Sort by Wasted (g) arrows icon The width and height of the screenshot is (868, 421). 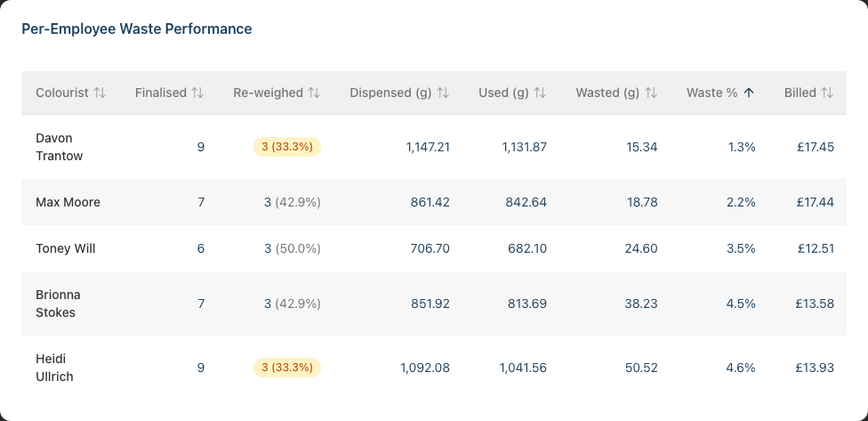click(x=651, y=93)
